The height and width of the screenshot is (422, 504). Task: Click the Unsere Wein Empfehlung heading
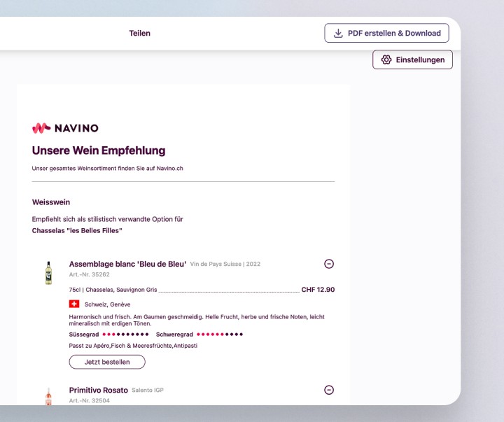tap(99, 150)
